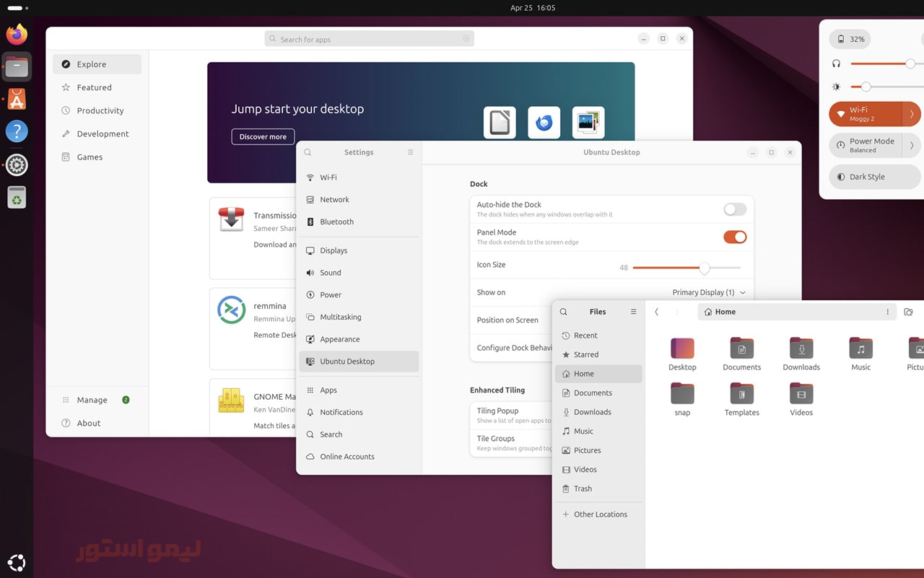Viewport: 924px width, 578px height.
Task: Click the remmina app icon
Action: [x=231, y=310]
